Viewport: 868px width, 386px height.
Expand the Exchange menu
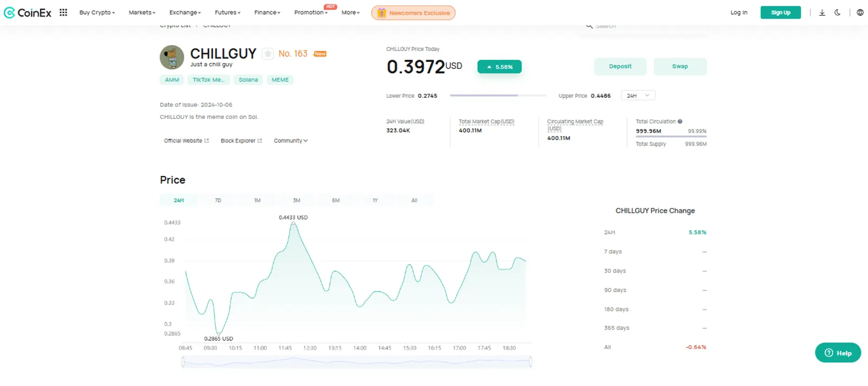pos(185,12)
